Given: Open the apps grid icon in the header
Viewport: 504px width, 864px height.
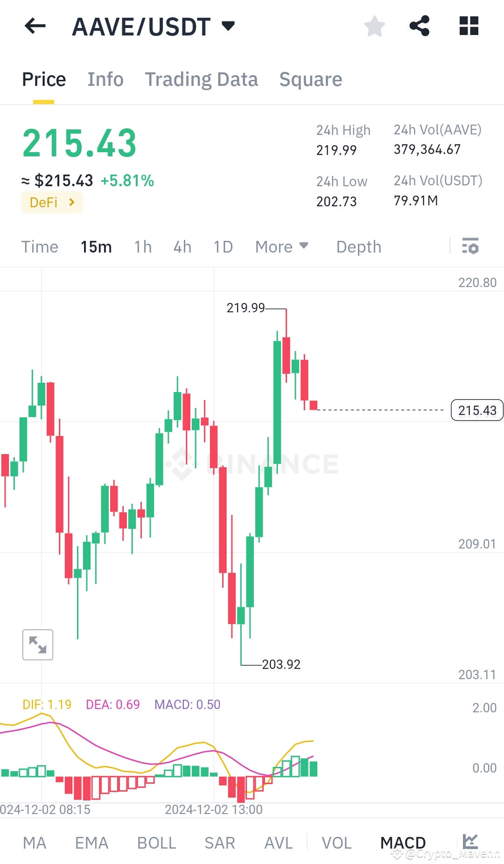Looking at the screenshot, I should (x=468, y=26).
